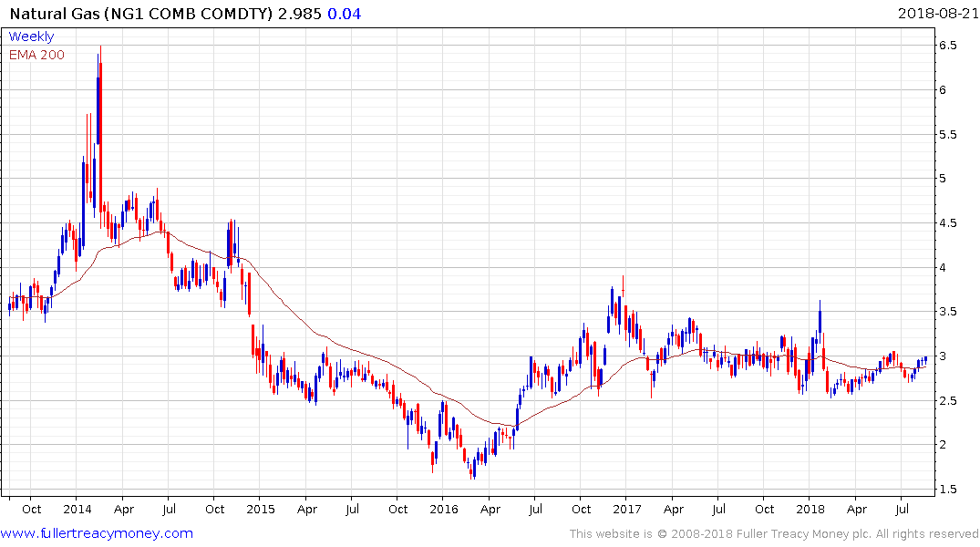Click the 2.985 last price value

point(300,14)
